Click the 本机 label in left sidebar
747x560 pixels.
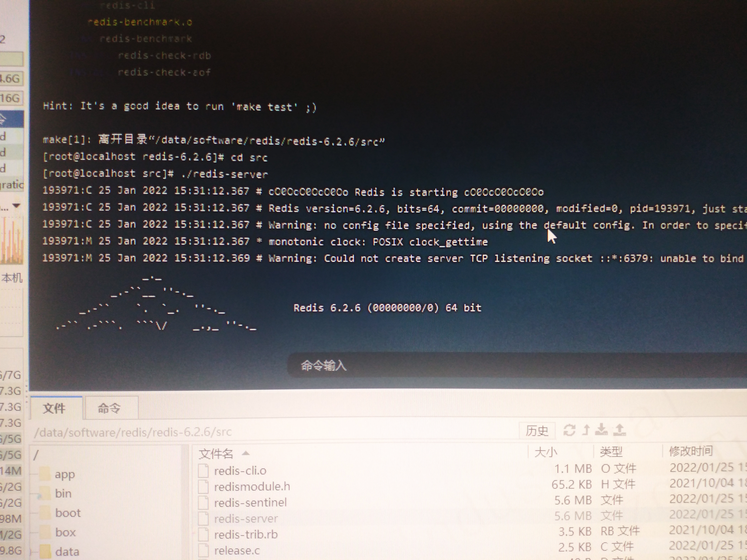pyautogui.click(x=12, y=278)
